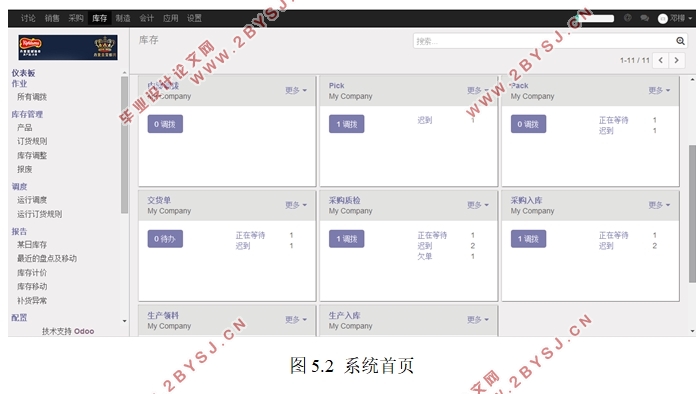Go to next page with right arrow
This screenshot has width=699, height=394.
point(676,60)
